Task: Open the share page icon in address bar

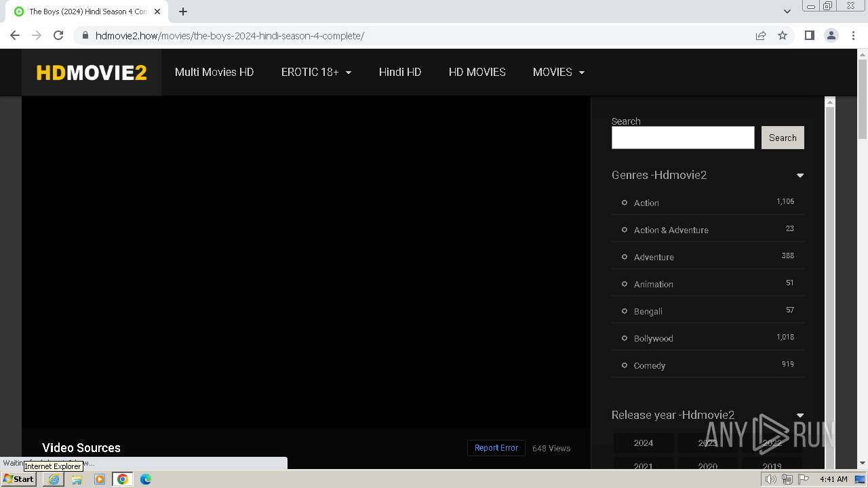Action: click(761, 35)
